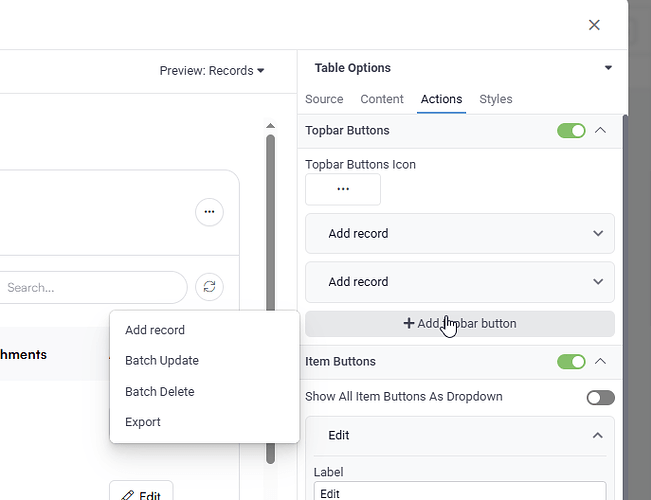Collapse the Edit item button panel
This screenshot has height=500, width=651.
598,436
